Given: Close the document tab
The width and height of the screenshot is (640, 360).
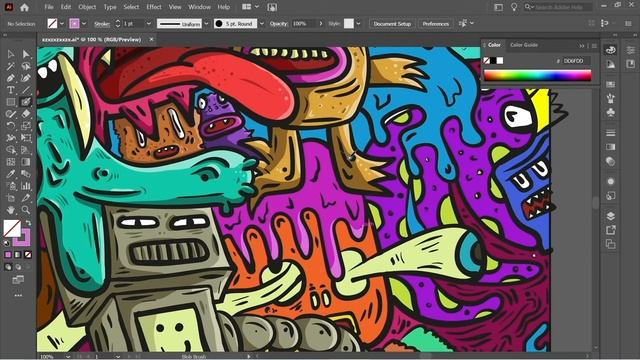Looking at the screenshot, I should point(151,40).
